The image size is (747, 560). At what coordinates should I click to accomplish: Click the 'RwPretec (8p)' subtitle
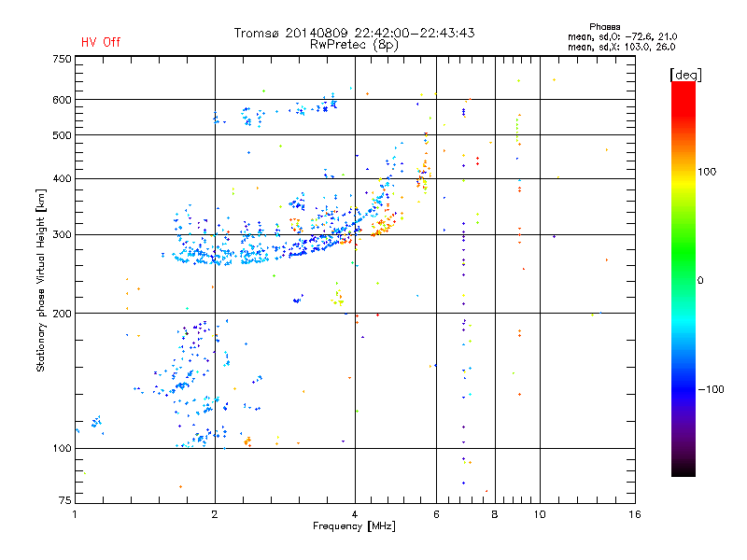click(354, 45)
